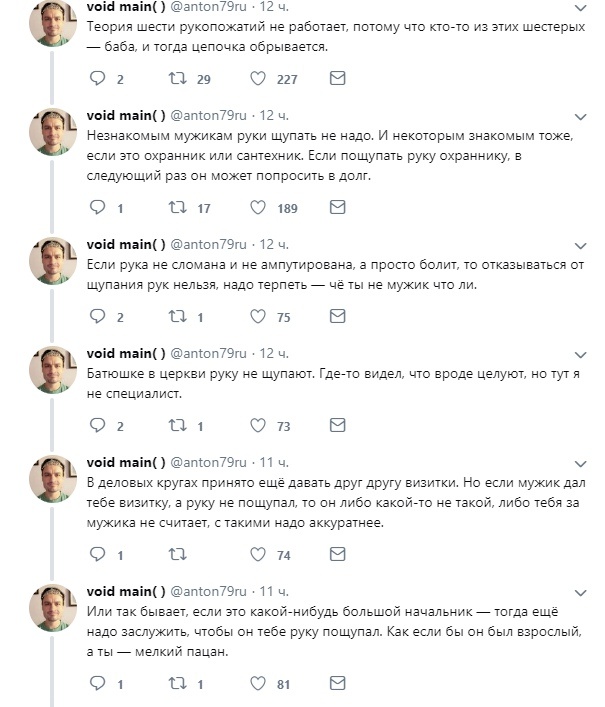Retweet the tweet with 17 retweets
The image size is (605, 707).
click(x=177, y=207)
